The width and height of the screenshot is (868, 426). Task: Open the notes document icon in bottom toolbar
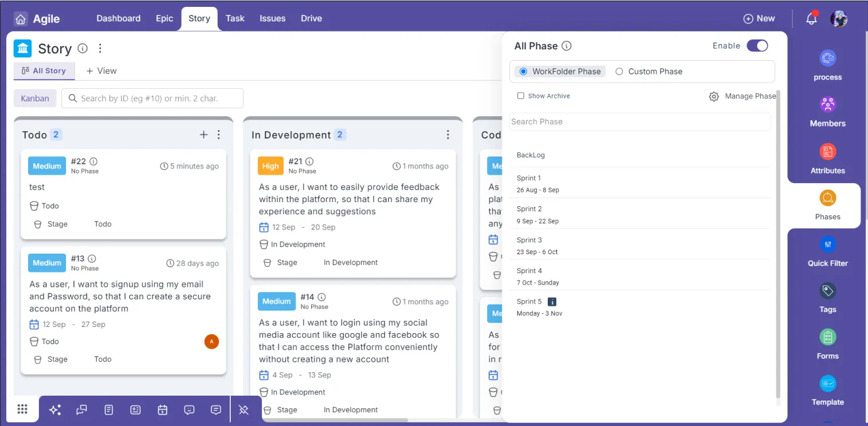[x=109, y=410]
